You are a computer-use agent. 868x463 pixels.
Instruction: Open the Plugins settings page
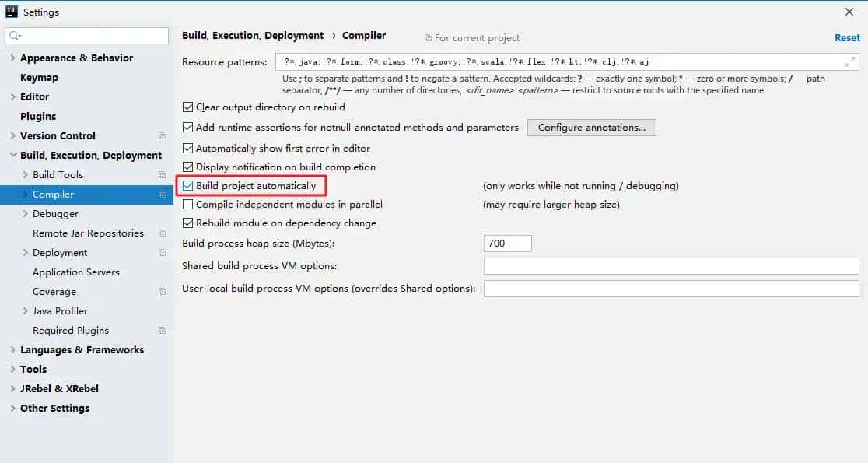37,116
